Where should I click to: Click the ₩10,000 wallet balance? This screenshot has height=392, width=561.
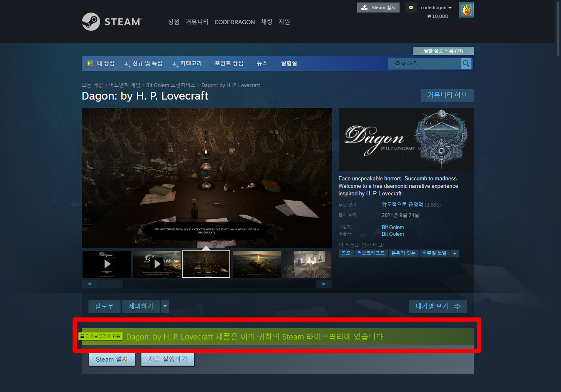[438, 16]
